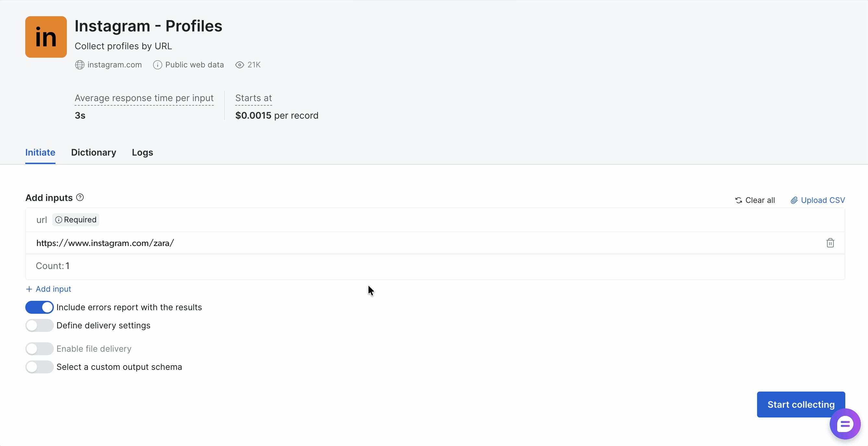This screenshot has height=446, width=868.
Task: Click the 'Starts at' label
Action: coord(253,98)
